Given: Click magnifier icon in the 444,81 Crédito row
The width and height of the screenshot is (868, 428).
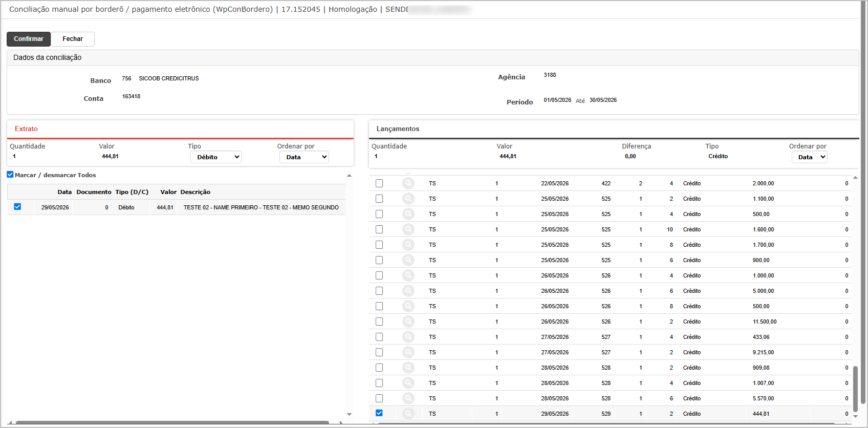Looking at the screenshot, I should click(408, 414).
